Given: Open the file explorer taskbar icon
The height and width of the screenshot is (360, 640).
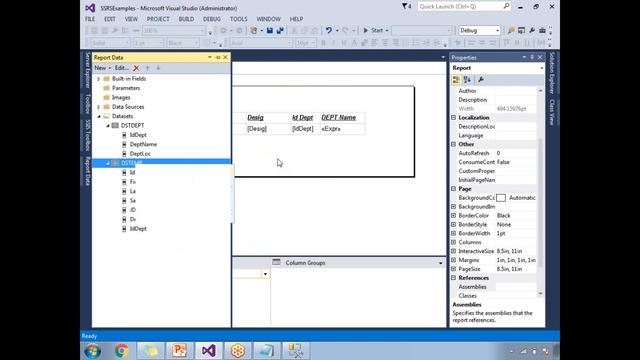Looking at the screenshot, I should [150, 351].
